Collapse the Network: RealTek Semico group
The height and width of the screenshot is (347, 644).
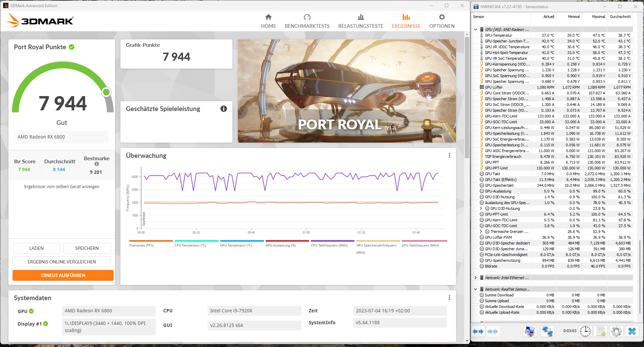476,289
